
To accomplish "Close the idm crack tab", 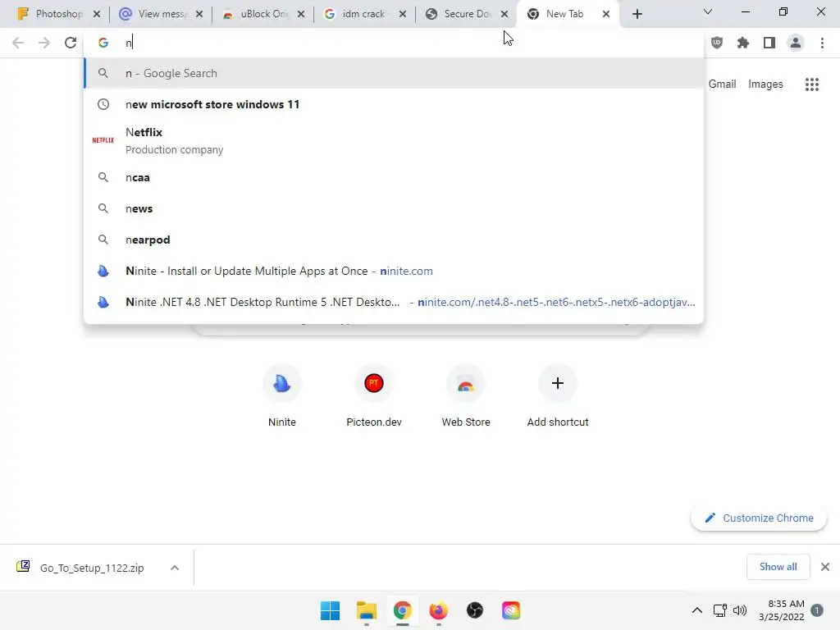I will pos(403,15).
